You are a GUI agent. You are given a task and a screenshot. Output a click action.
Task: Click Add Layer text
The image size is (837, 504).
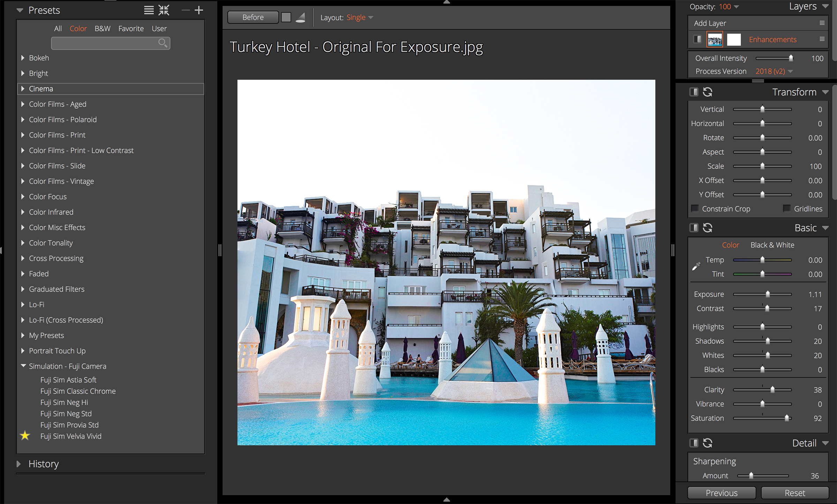[710, 23]
